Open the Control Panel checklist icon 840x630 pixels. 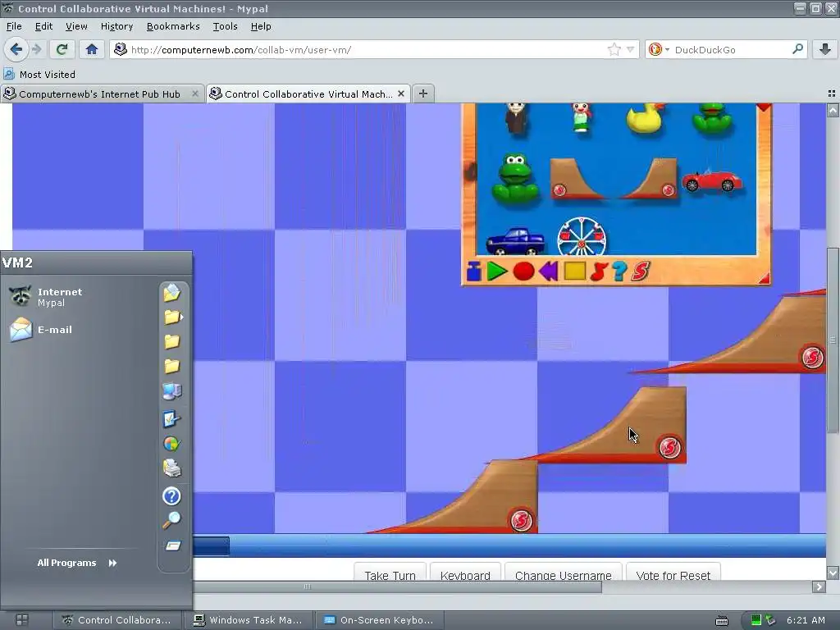172,418
